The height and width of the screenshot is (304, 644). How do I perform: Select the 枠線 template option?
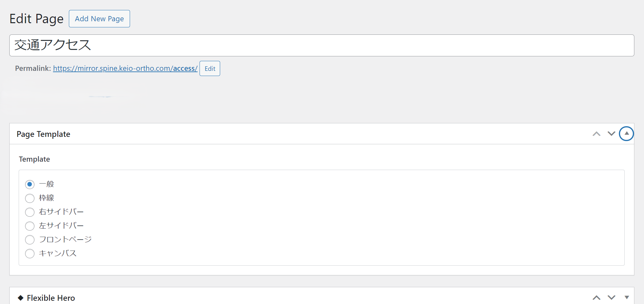30,198
